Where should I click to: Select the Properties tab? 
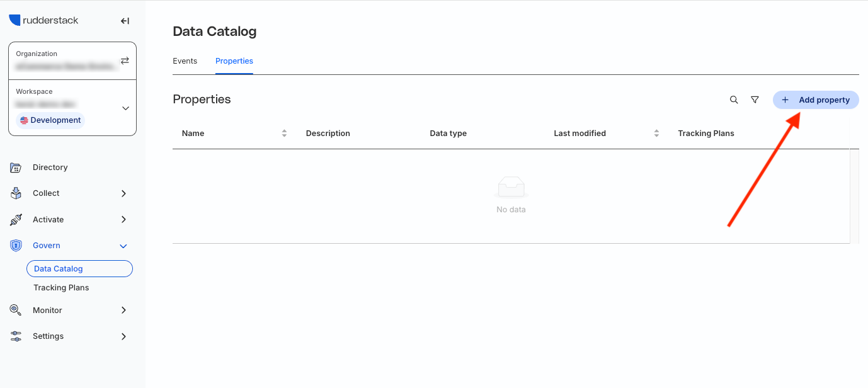(x=234, y=61)
